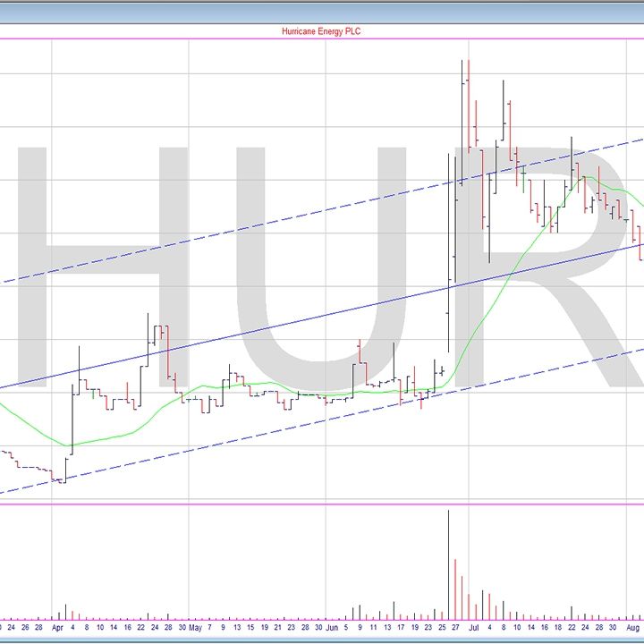Select the Apr label on date axis
Image resolution: width=644 pixels, height=644 pixels.
coord(57,628)
